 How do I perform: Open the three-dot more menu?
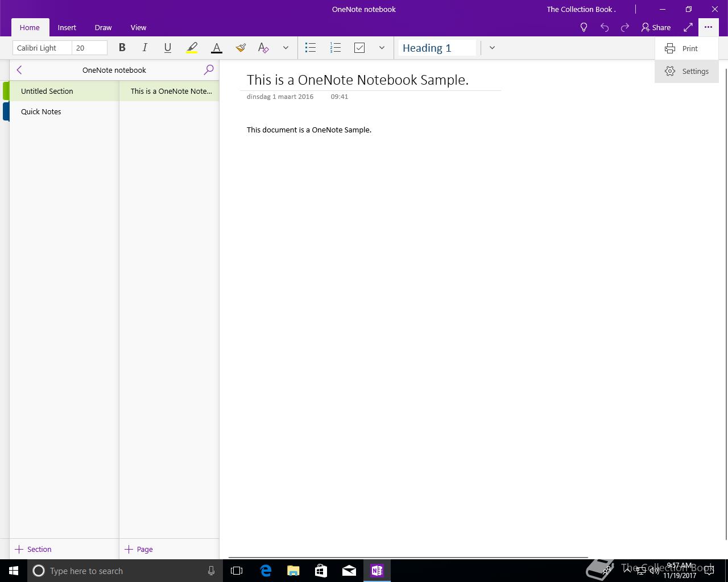click(x=708, y=27)
